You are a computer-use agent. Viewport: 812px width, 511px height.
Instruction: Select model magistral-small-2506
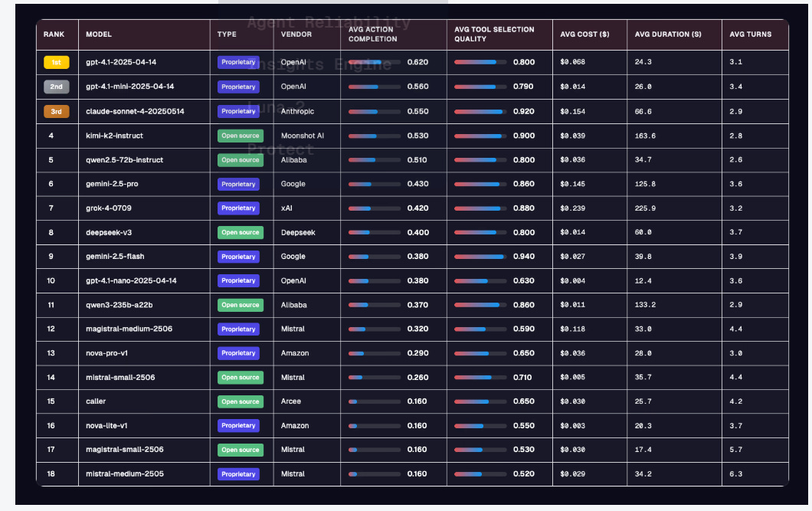(125, 450)
